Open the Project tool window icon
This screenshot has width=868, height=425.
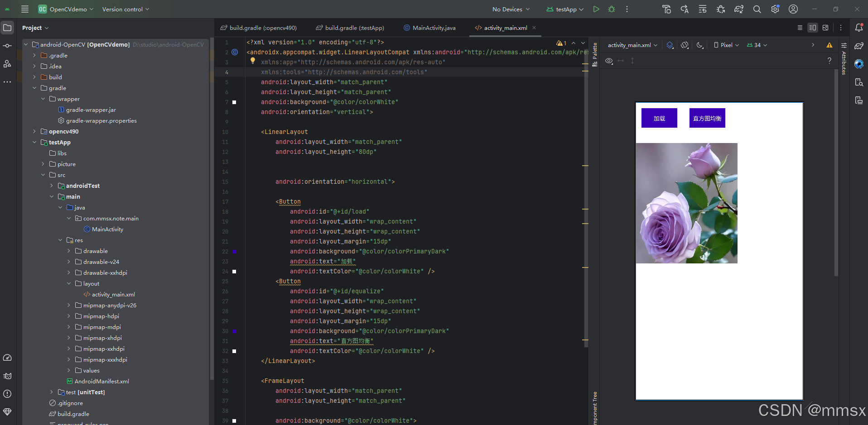pyautogui.click(x=7, y=28)
